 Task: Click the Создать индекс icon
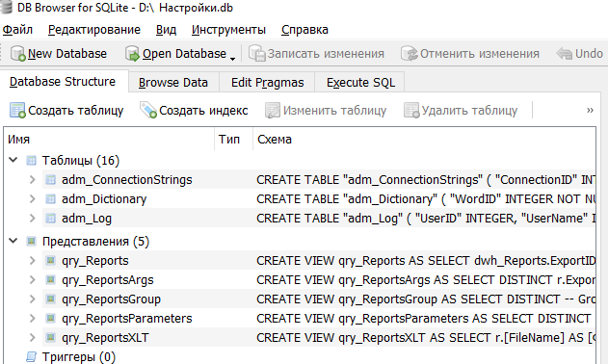[148, 111]
